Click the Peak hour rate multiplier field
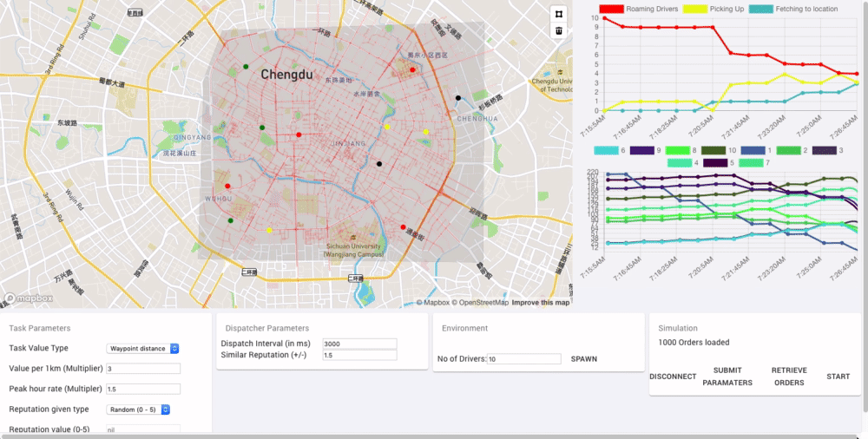Viewport: 868px width, 439px height. coord(143,390)
